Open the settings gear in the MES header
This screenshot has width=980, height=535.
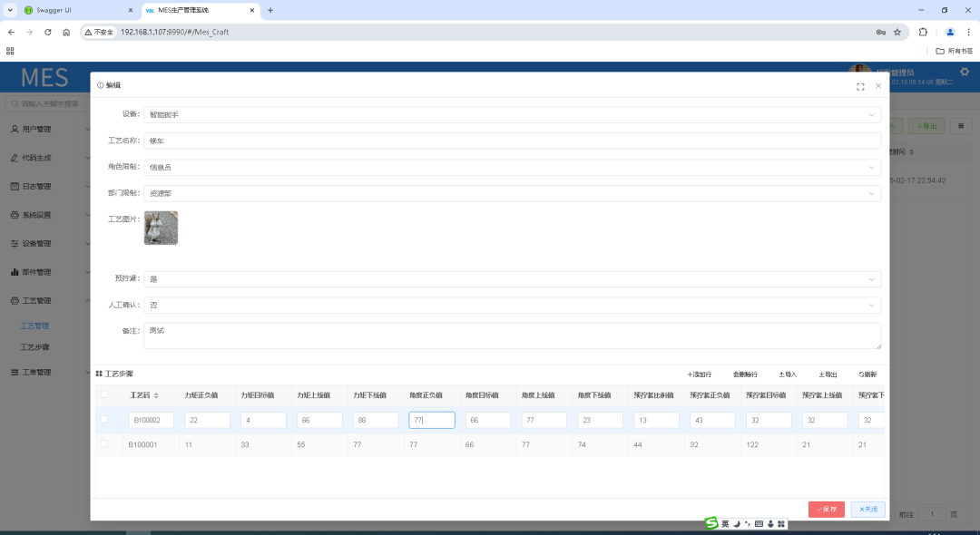point(964,73)
